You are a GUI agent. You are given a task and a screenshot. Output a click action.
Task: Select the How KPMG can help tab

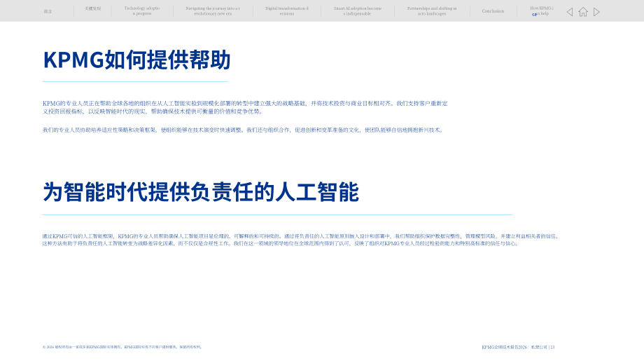541,11
